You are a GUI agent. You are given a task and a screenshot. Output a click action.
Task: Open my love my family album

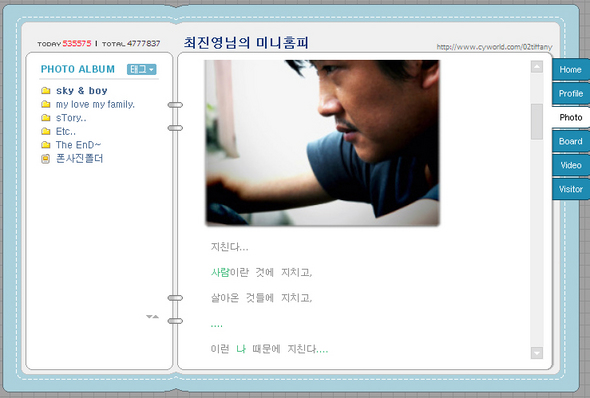point(95,104)
